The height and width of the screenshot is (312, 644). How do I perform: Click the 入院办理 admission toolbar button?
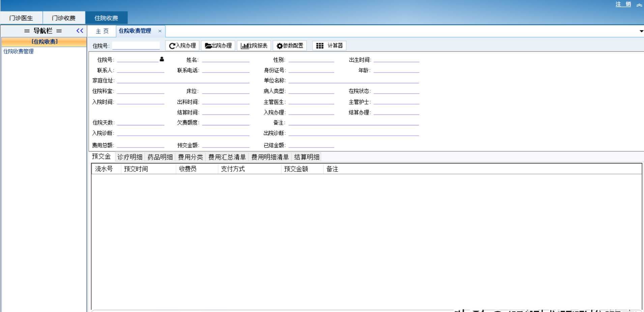click(182, 45)
